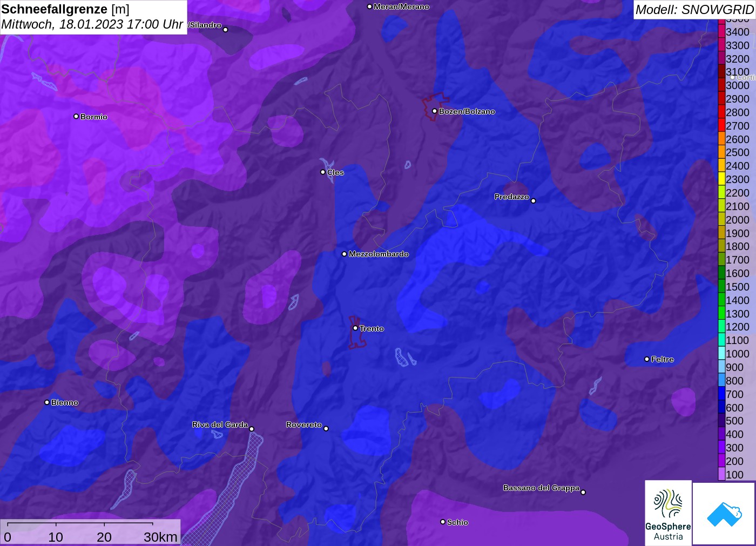The width and height of the screenshot is (756, 546).
Task: Click the Rovereto town label
Action: pos(304,424)
